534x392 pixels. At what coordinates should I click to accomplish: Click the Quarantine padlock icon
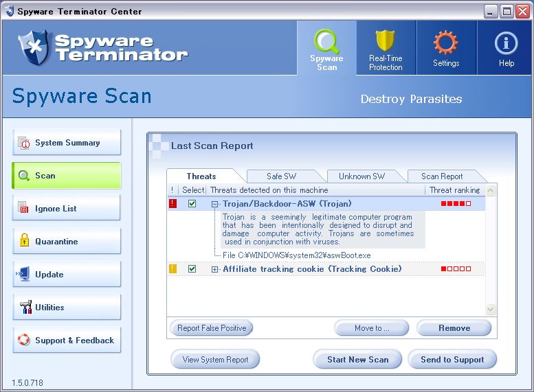(24, 242)
